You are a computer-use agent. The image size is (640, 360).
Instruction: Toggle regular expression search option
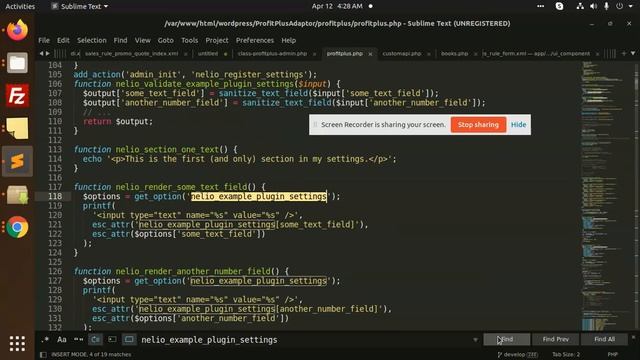pyautogui.click(x=45, y=340)
